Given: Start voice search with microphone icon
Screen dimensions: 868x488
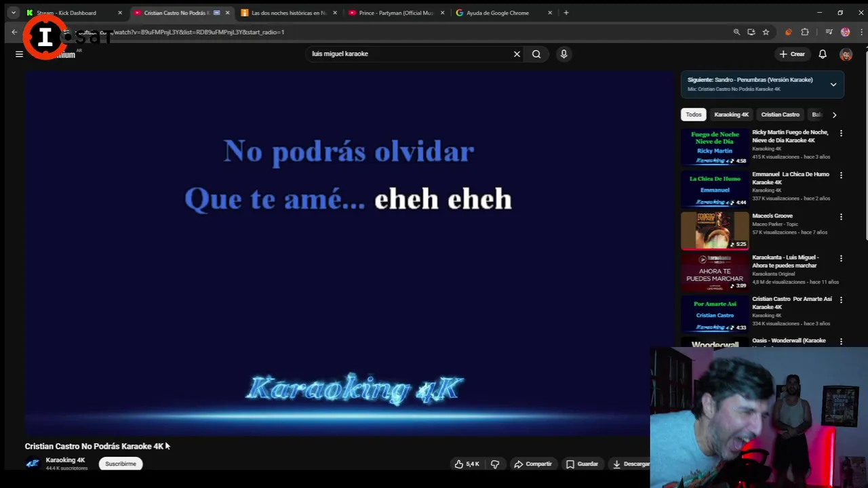Looking at the screenshot, I should point(564,54).
